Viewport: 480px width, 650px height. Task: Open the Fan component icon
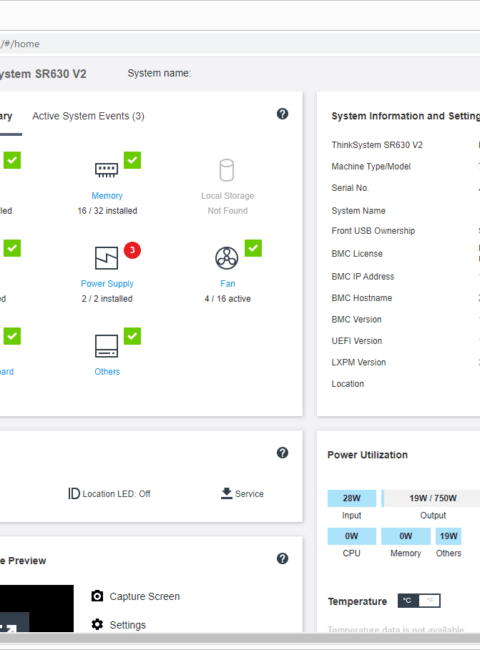(227, 258)
